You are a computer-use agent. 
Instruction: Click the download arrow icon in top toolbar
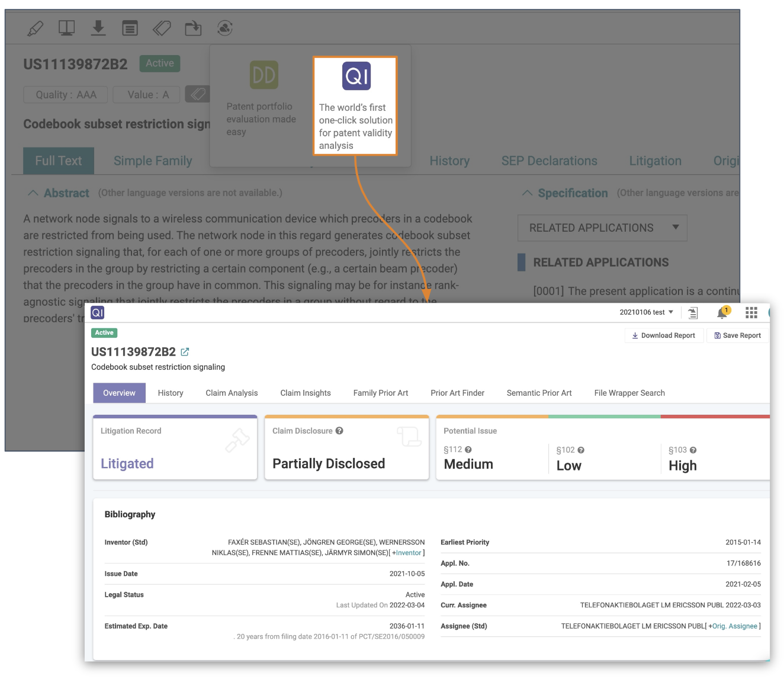pyautogui.click(x=98, y=28)
